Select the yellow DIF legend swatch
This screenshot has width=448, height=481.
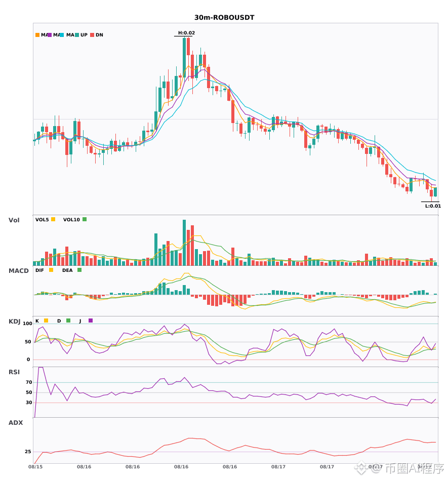pyautogui.click(x=51, y=270)
